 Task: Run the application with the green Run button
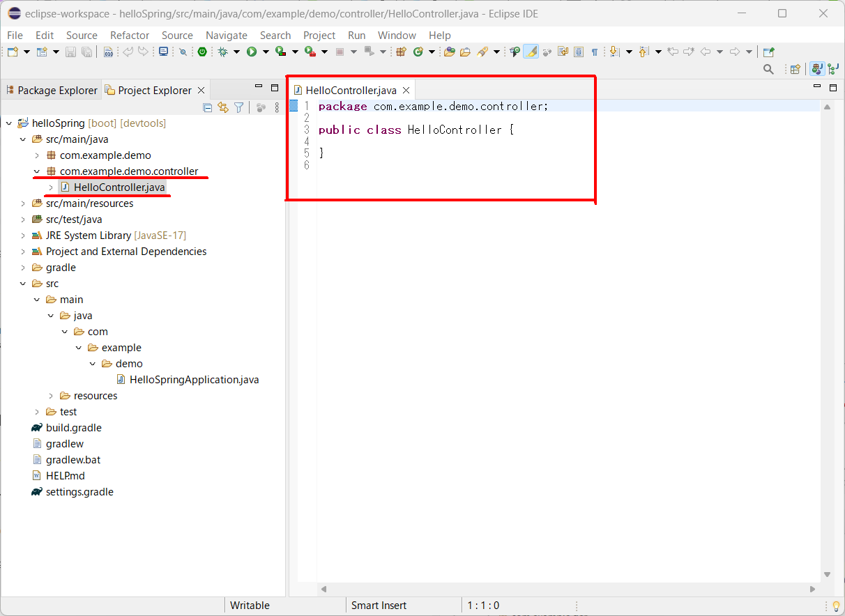pyautogui.click(x=252, y=52)
